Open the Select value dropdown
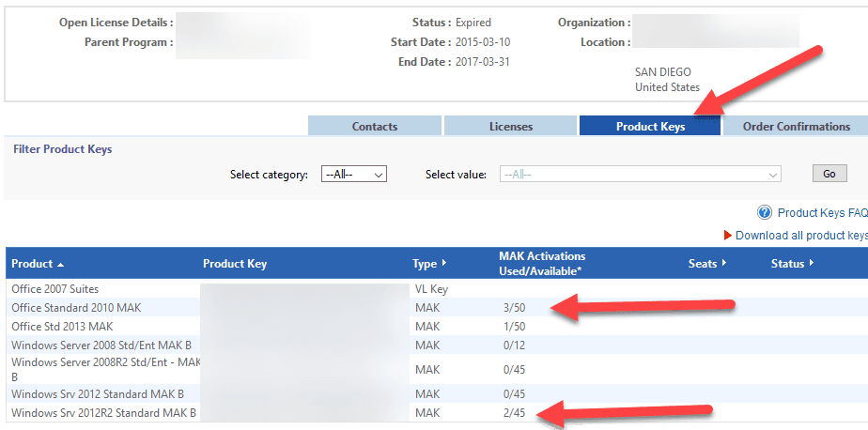 (641, 175)
